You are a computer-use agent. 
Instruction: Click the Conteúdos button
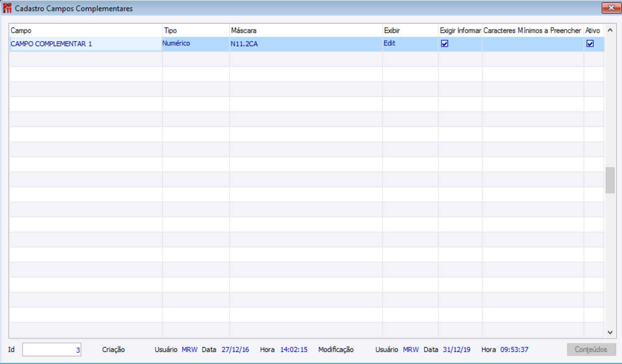[x=591, y=349]
